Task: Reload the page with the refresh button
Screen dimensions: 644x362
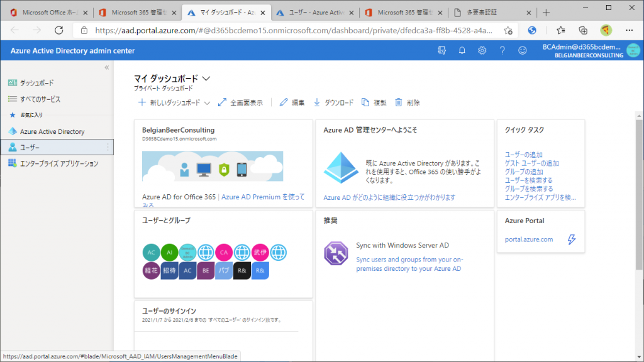Action: click(59, 30)
